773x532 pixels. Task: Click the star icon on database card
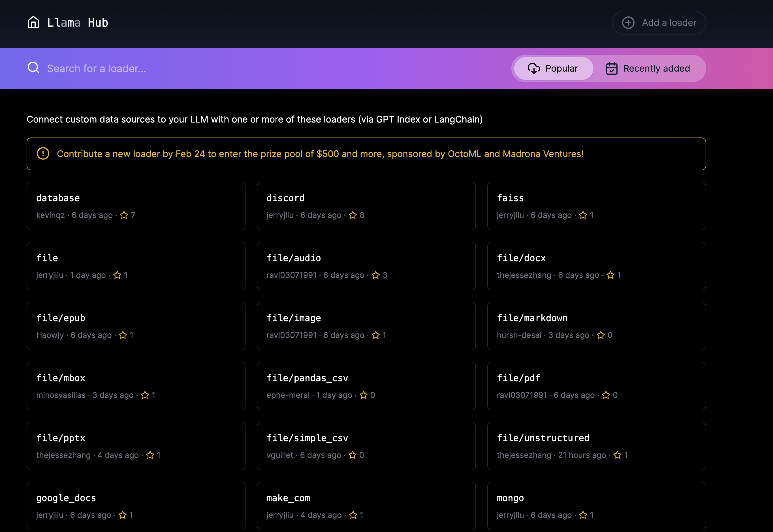click(124, 215)
